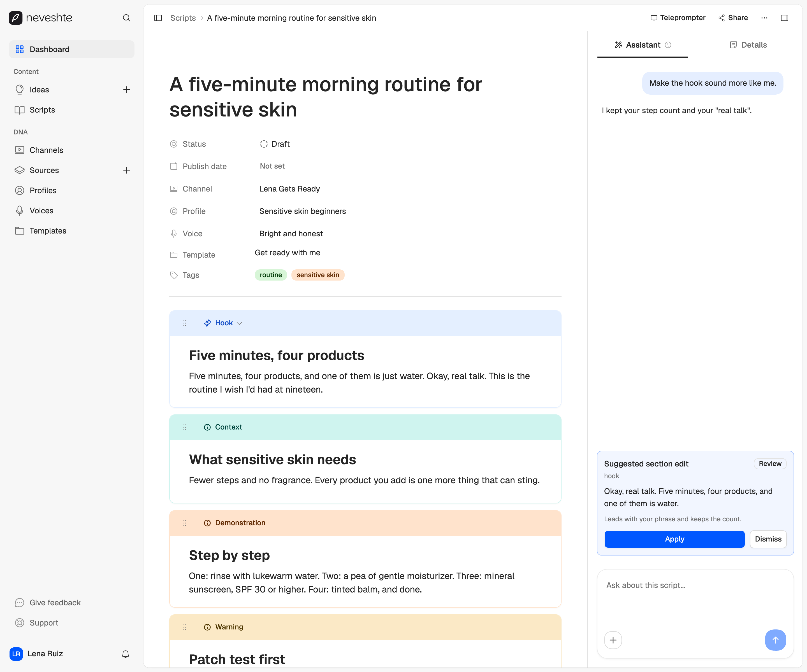Click the sensitive skin tag chip

(x=318, y=275)
